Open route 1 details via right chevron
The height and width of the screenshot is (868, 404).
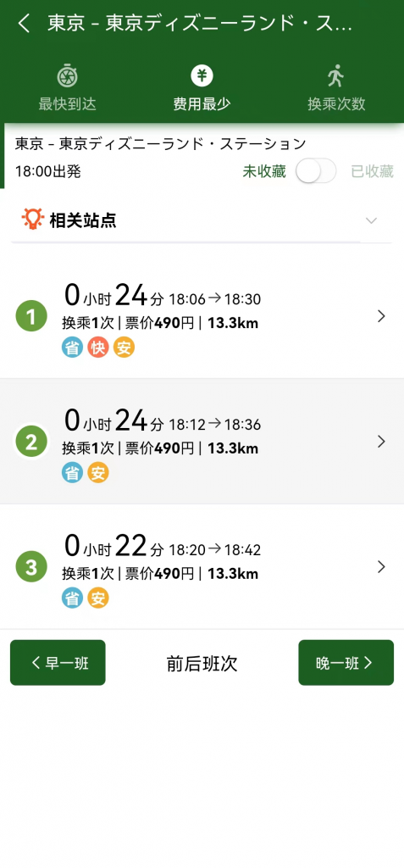pyautogui.click(x=381, y=316)
